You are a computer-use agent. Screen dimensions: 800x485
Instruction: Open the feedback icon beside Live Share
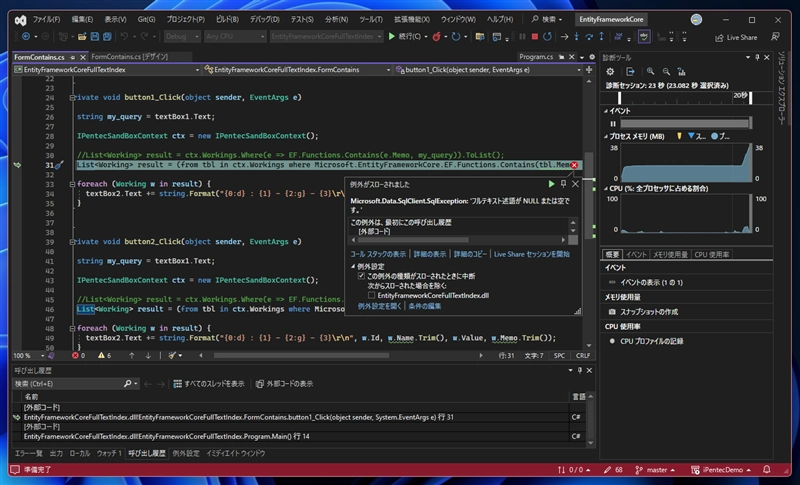[x=775, y=37]
